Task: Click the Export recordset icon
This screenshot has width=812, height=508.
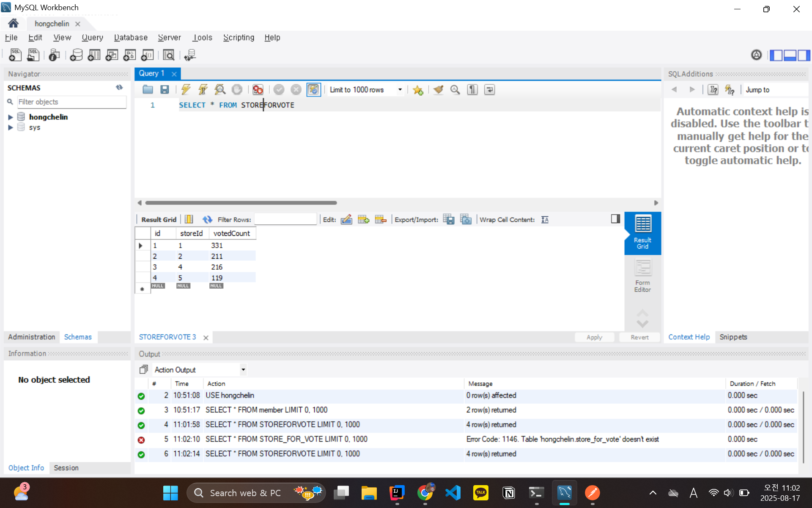Action: (x=448, y=219)
